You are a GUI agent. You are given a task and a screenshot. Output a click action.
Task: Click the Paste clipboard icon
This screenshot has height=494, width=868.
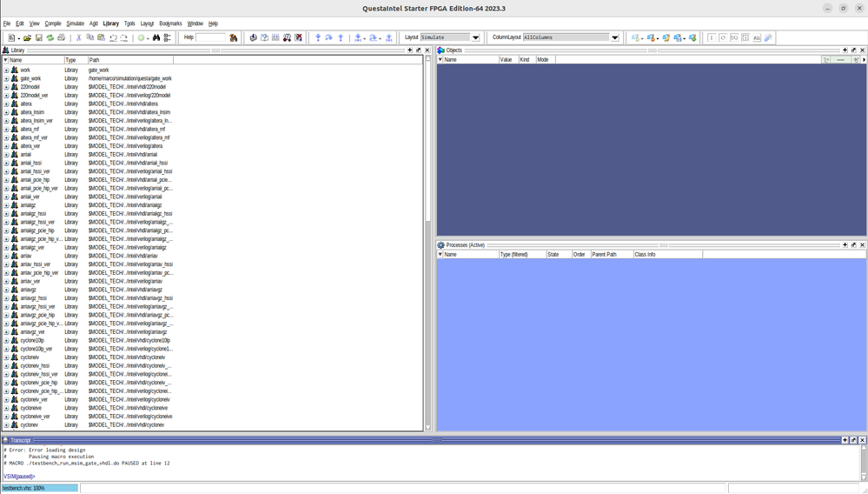(102, 37)
